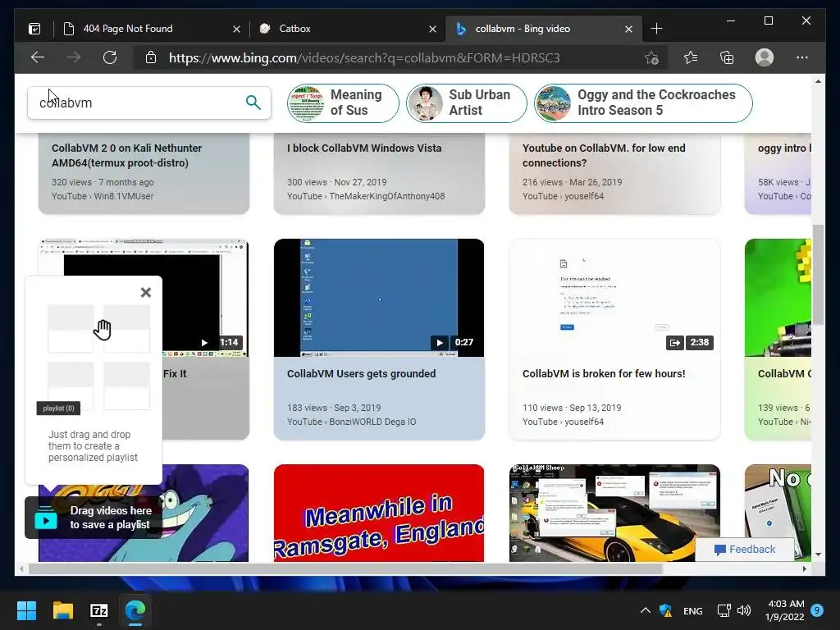The height and width of the screenshot is (630, 840).
Task: Open the notification badge showing 9
Action: pyautogui.click(x=817, y=610)
